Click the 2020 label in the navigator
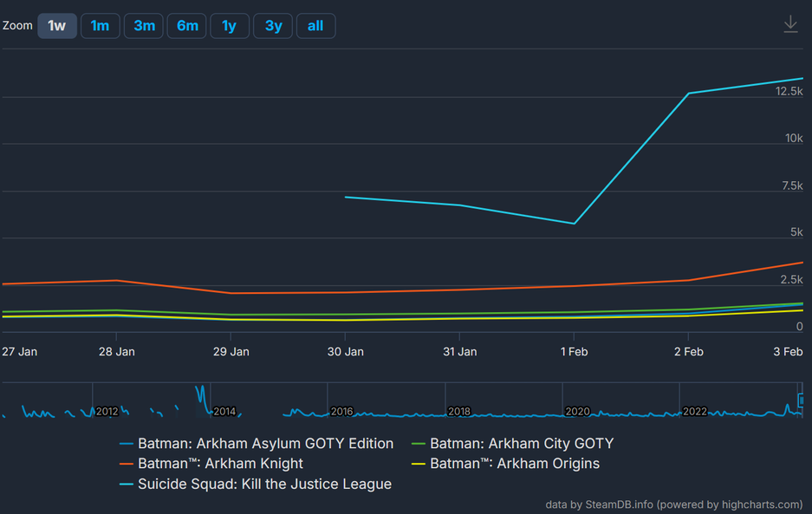Screen dimensions: 812x514 click(x=576, y=412)
